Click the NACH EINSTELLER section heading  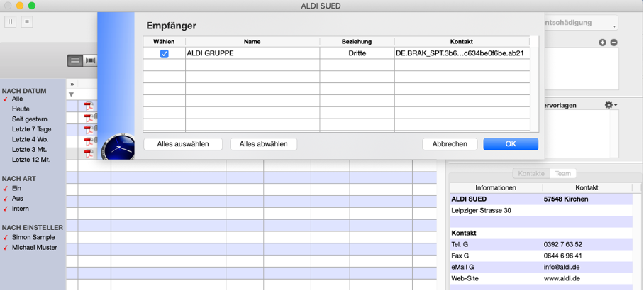tap(33, 227)
